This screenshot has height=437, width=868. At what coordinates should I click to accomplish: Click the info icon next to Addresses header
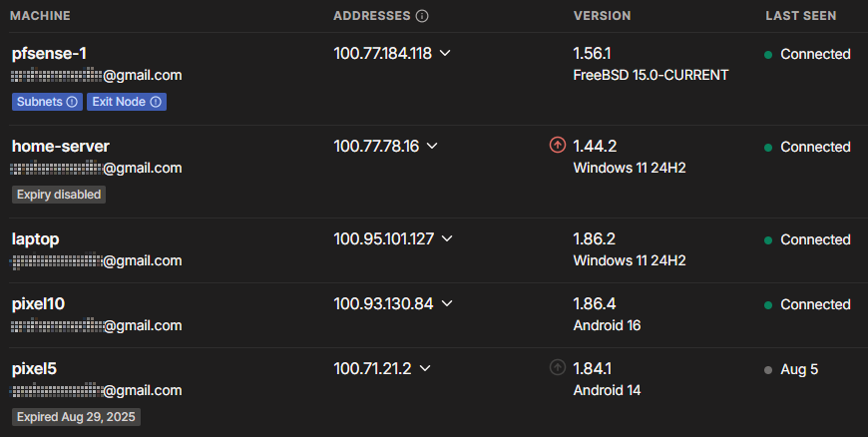tap(422, 16)
